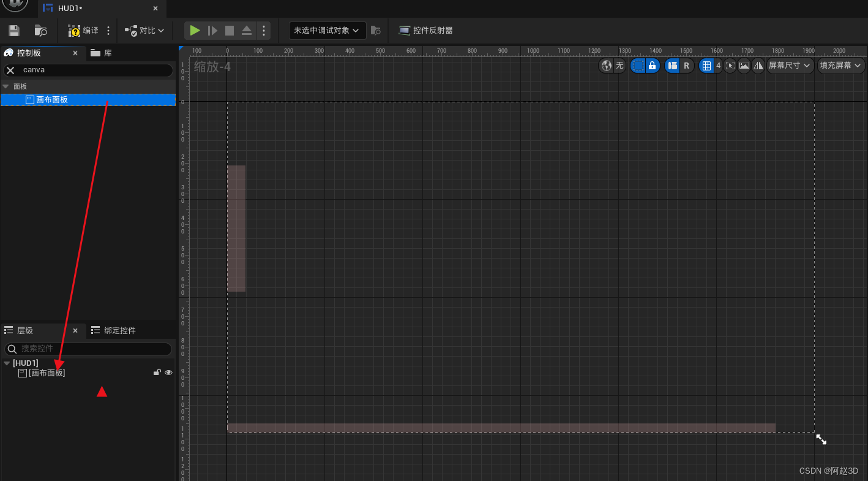Viewport: 868px width, 481px height.
Task: Close the 层级 hierarchy tab
Action: tap(75, 331)
